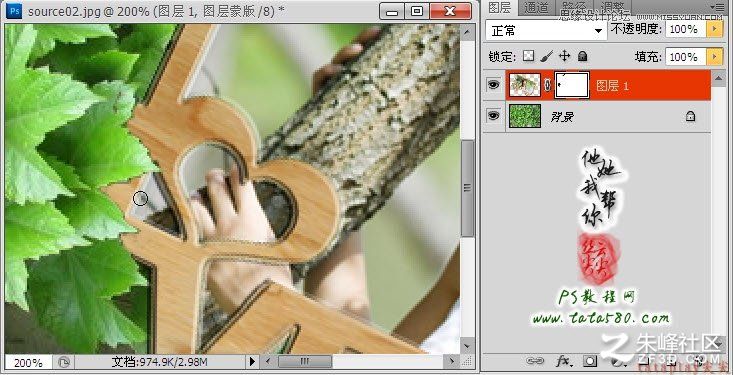Toggle lock position move-arrows option

coord(564,57)
